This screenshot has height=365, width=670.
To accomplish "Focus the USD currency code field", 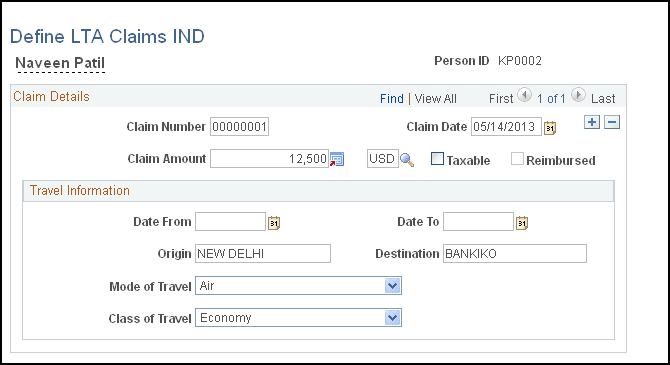I will click(382, 159).
